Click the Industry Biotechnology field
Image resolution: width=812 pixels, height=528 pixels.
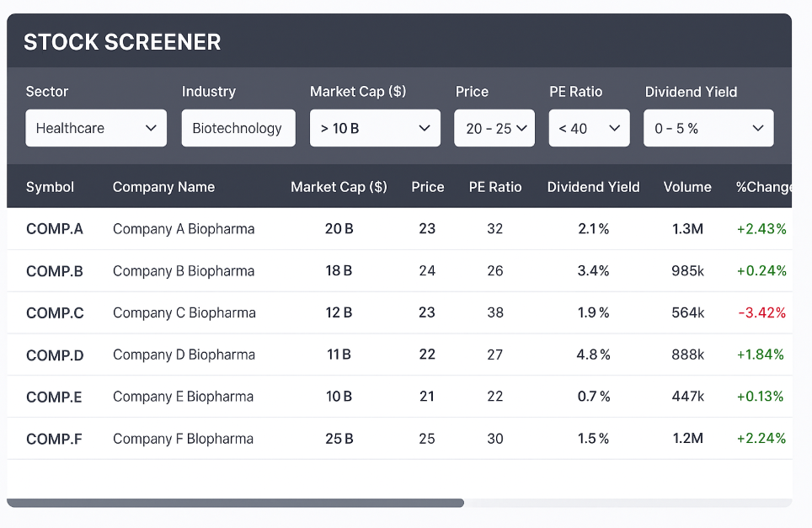[x=238, y=128]
